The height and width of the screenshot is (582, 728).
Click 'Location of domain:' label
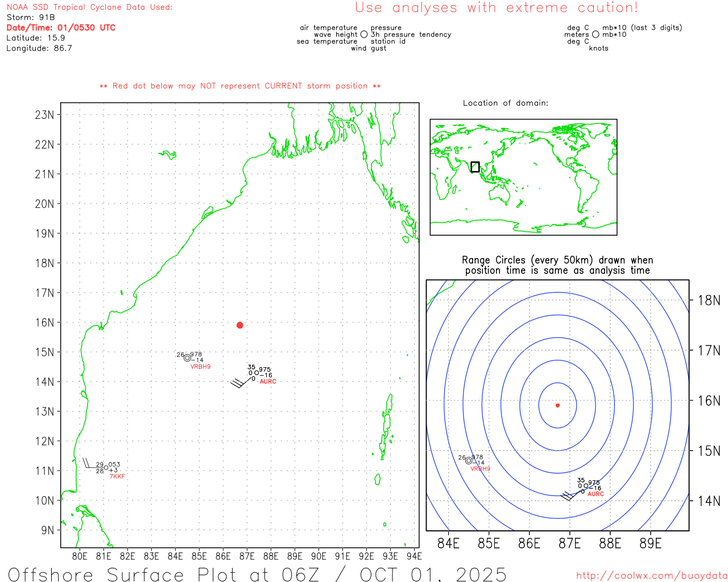[506, 103]
